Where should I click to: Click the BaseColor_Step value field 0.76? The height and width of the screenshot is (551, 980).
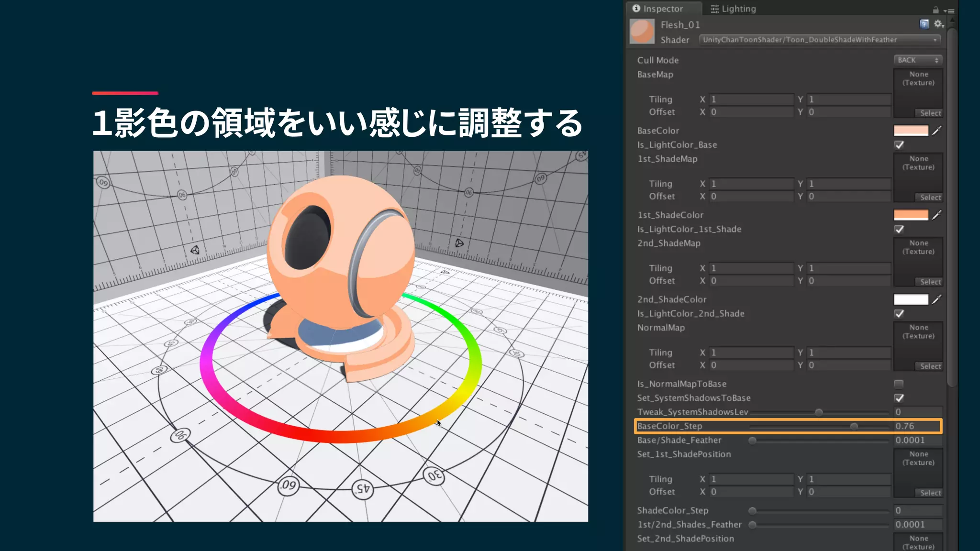click(917, 426)
